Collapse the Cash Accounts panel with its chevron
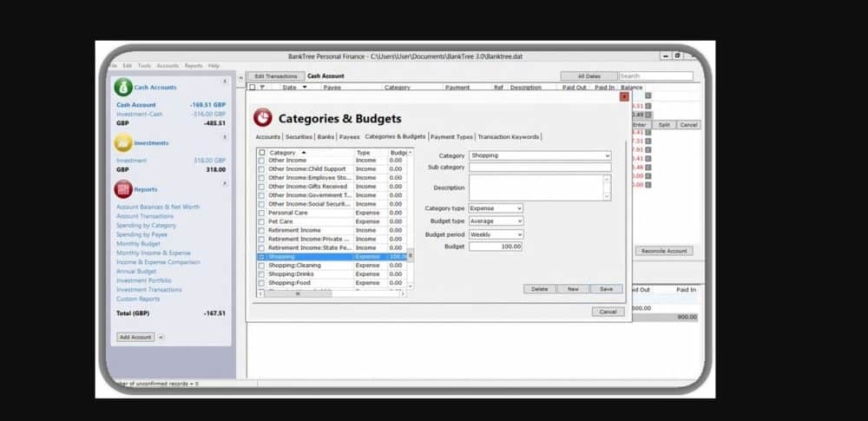Screen dimensions: 868x421 point(225,82)
